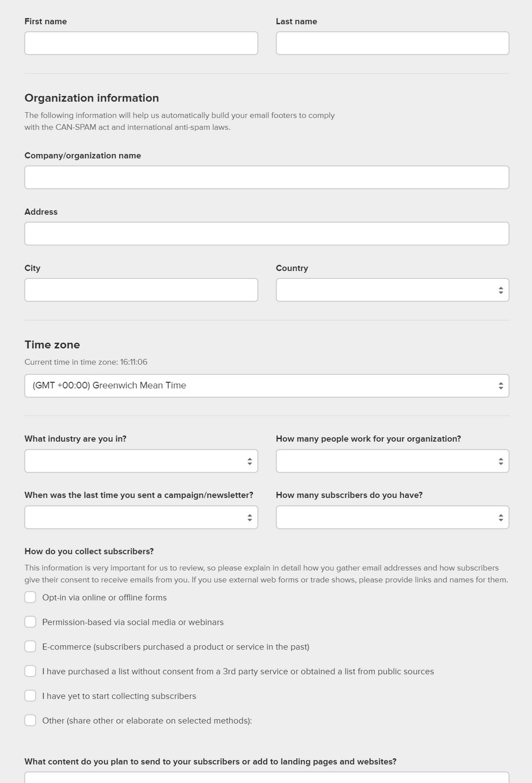Open the organization size dropdown
The image size is (532, 783).
coord(392,461)
